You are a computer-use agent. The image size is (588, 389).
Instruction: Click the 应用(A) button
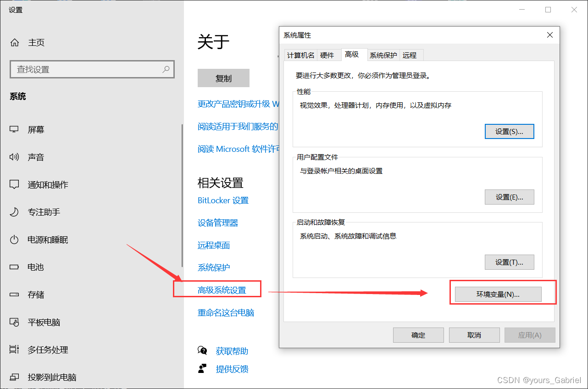tap(530, 335)
